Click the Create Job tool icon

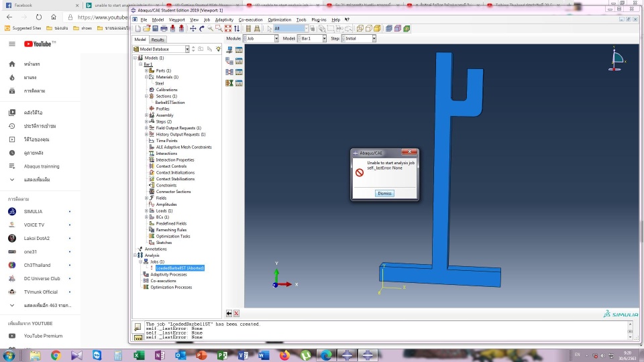pos(229,50)
